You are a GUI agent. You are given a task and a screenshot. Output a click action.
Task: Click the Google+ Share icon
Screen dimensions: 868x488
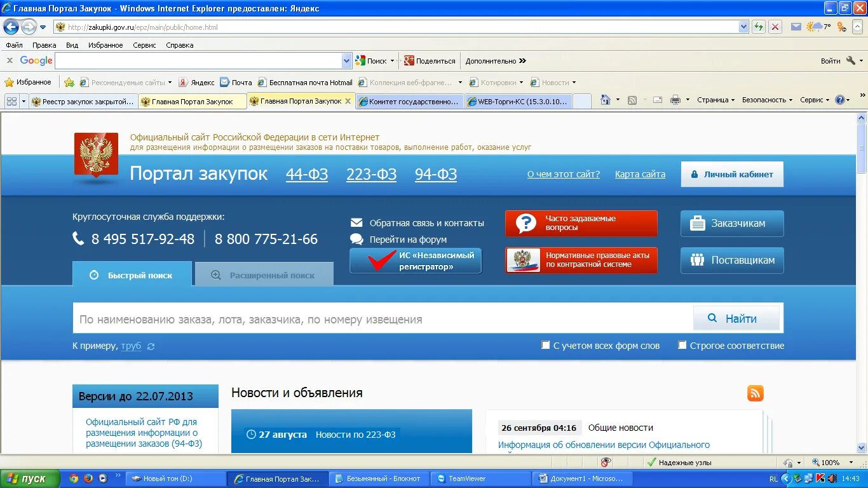point(409,61)
